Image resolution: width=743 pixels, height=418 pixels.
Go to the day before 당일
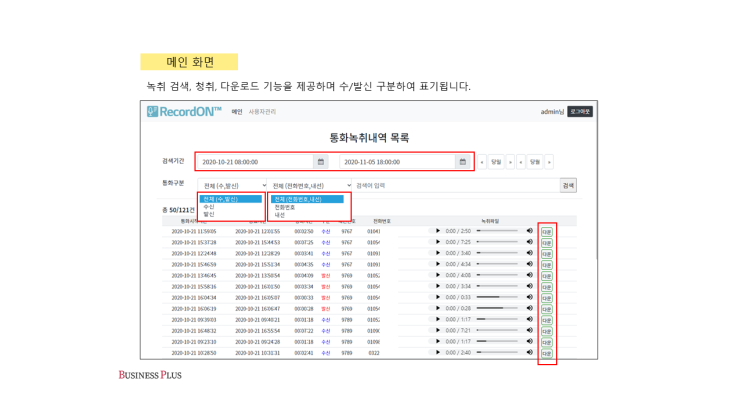tap(482, 162)
